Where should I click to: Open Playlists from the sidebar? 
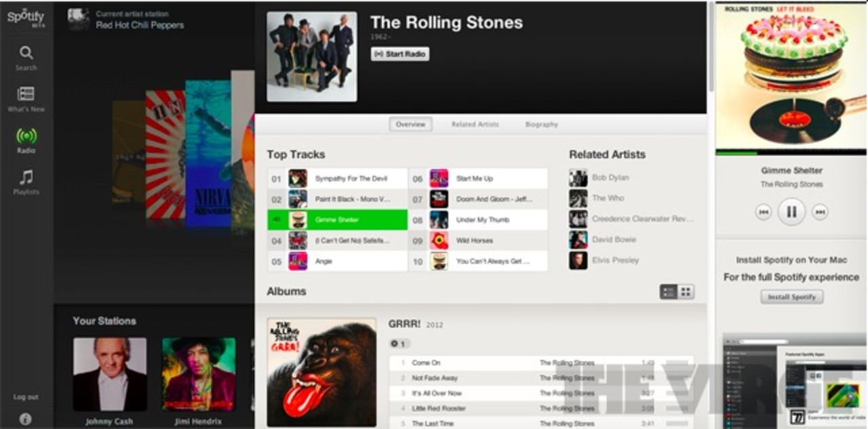[26, 180]
